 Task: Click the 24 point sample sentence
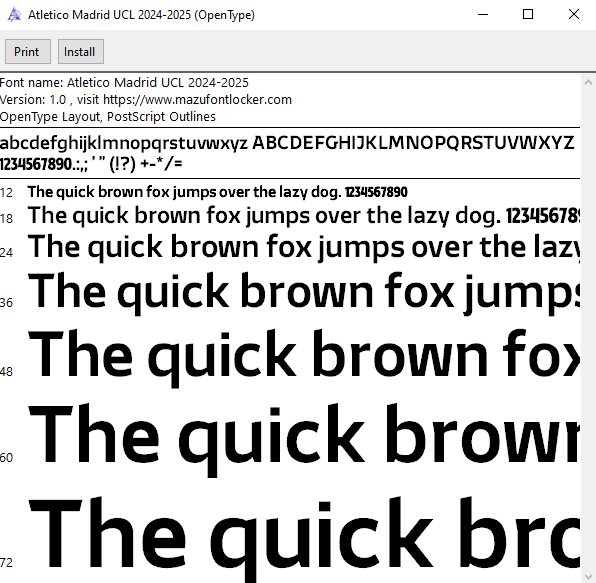tap(304, 247)
